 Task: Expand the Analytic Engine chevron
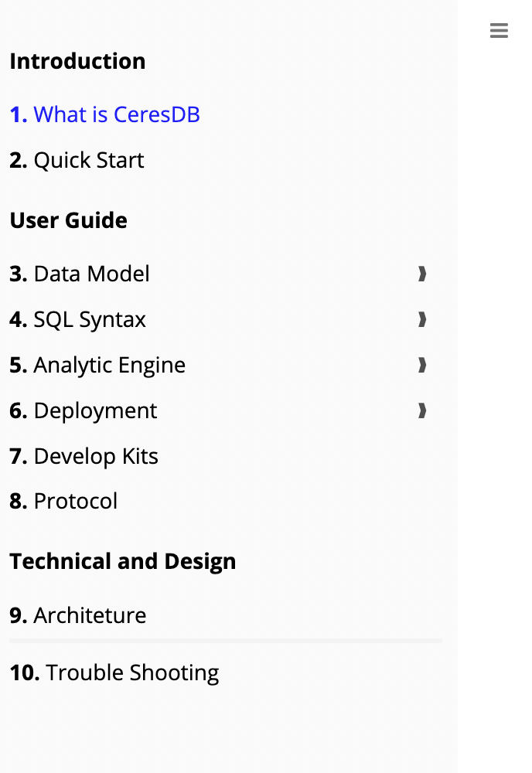click(x=422, y=365)
